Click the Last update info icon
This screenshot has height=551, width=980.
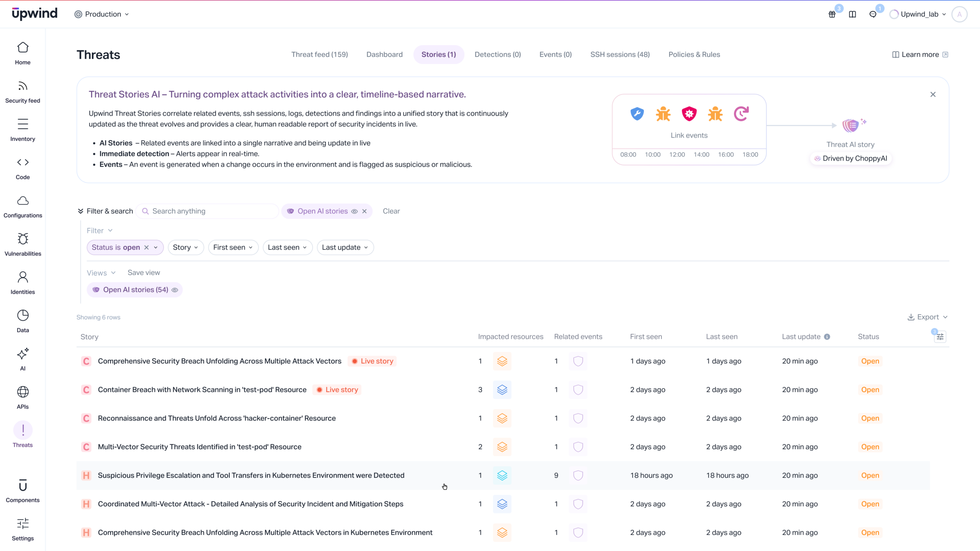point(827,337)
